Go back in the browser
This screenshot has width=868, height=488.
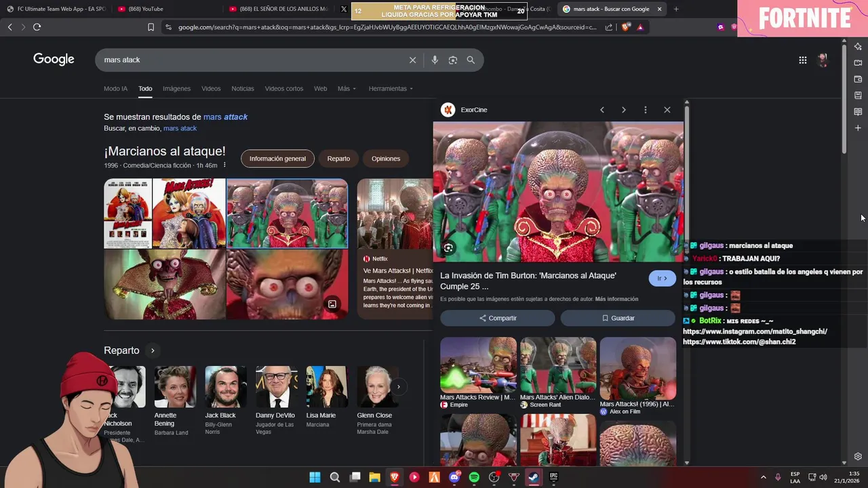pos(9,27)
